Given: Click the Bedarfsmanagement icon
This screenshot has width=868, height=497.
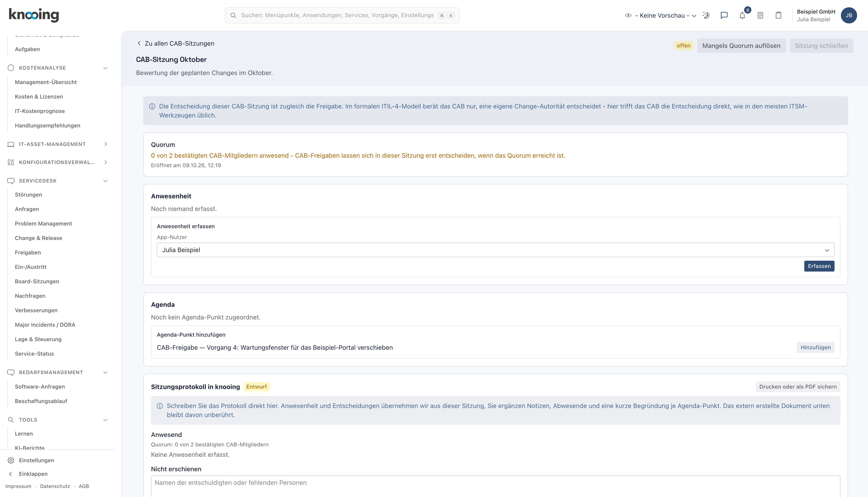Looking at the screenshot, I should (x=11, y=372).
